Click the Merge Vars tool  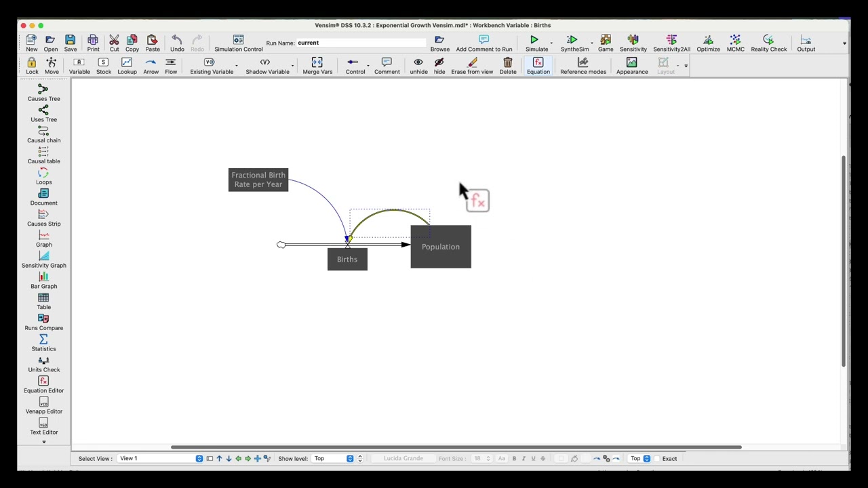coord(317,66)
